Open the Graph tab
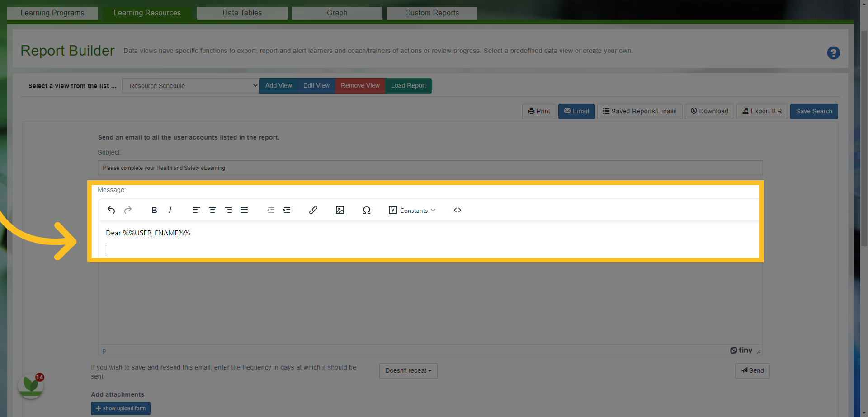This screenshot has width=868, height=417. (x=337, y=13)
